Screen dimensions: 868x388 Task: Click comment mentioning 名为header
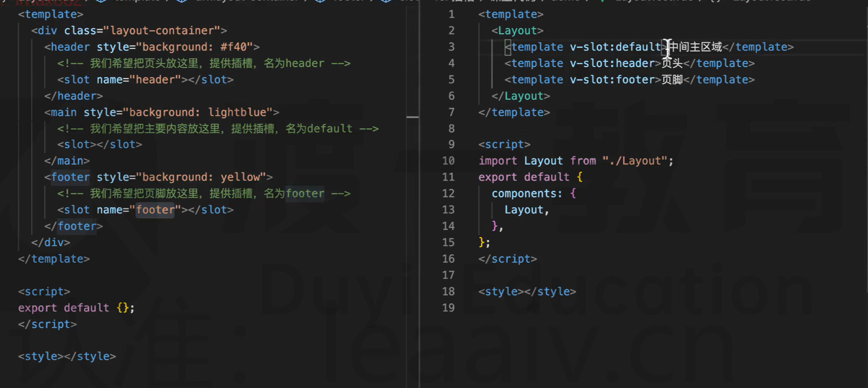tap(204, 63)
